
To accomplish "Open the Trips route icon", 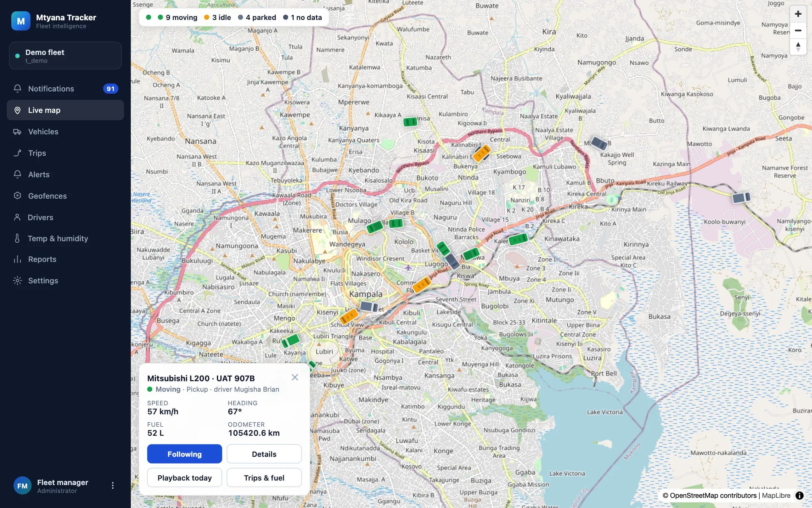I will click(17, 153).
